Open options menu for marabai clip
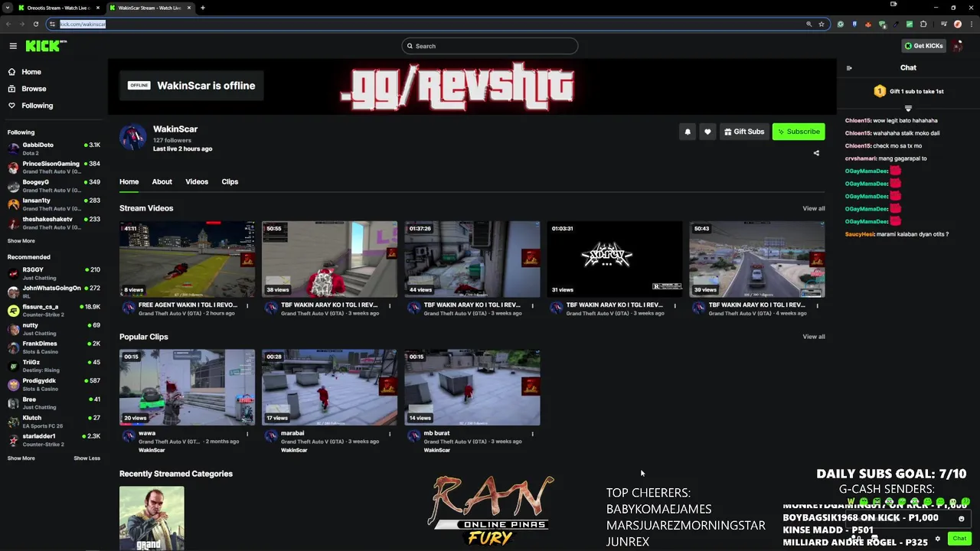Screen dimensions: 980x551 click(390, 434)
